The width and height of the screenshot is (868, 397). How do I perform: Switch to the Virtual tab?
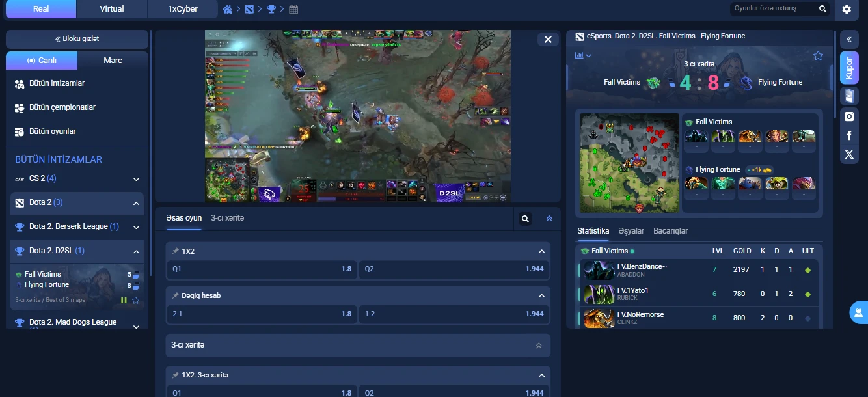click(112, 9)
